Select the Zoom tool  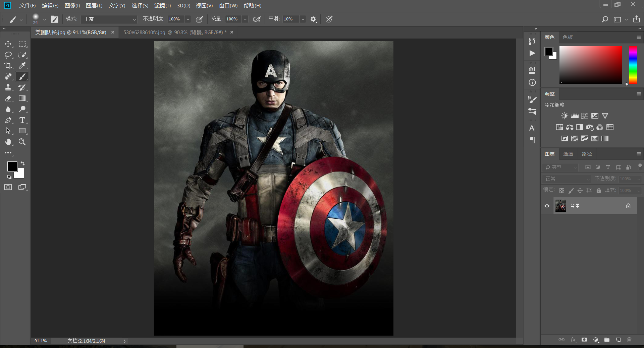click(x=22, y=142)
